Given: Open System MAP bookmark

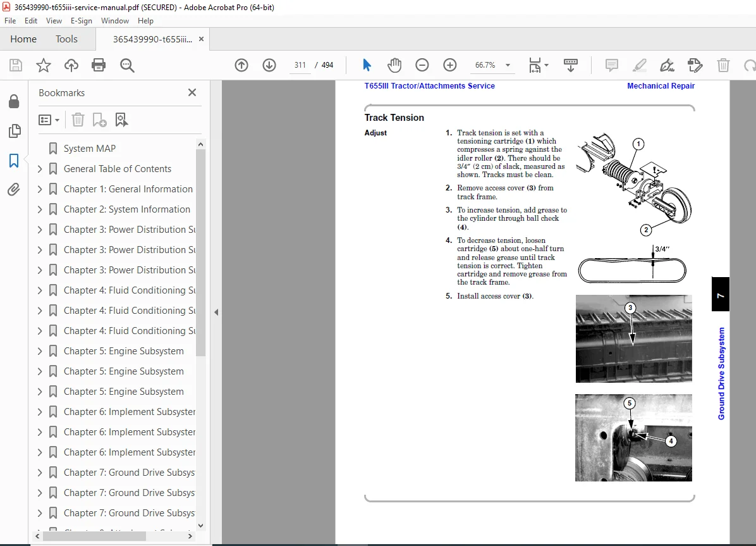Looking at the screenshot, I should tap(90, 149).
